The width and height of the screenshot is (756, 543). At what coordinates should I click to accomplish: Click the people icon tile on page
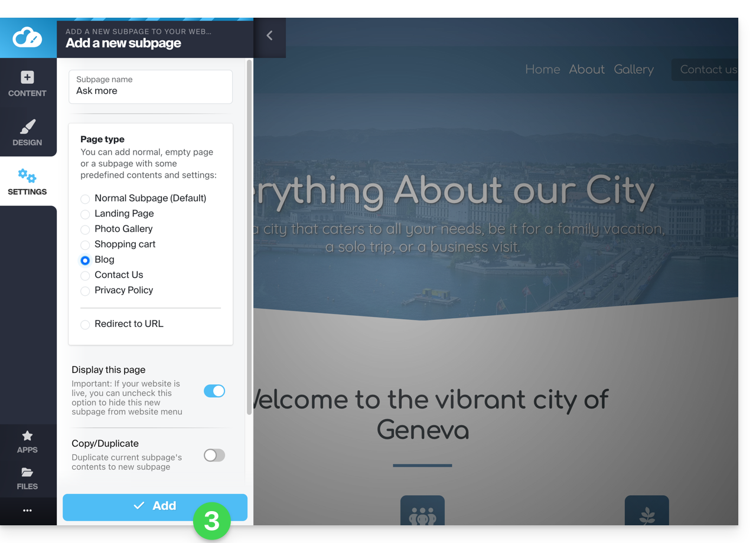coord(422,511)
